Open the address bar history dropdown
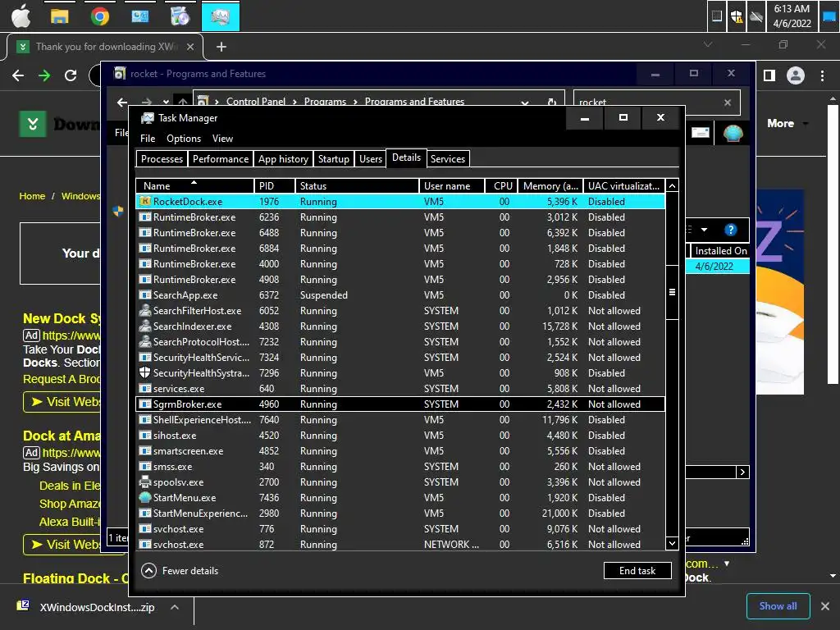This screenshot has width=840, height=630. pos(525,102)
